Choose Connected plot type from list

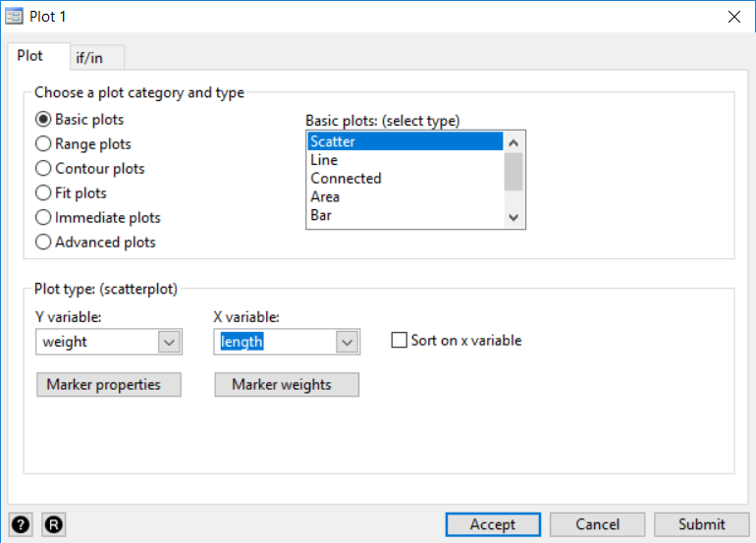346,179
